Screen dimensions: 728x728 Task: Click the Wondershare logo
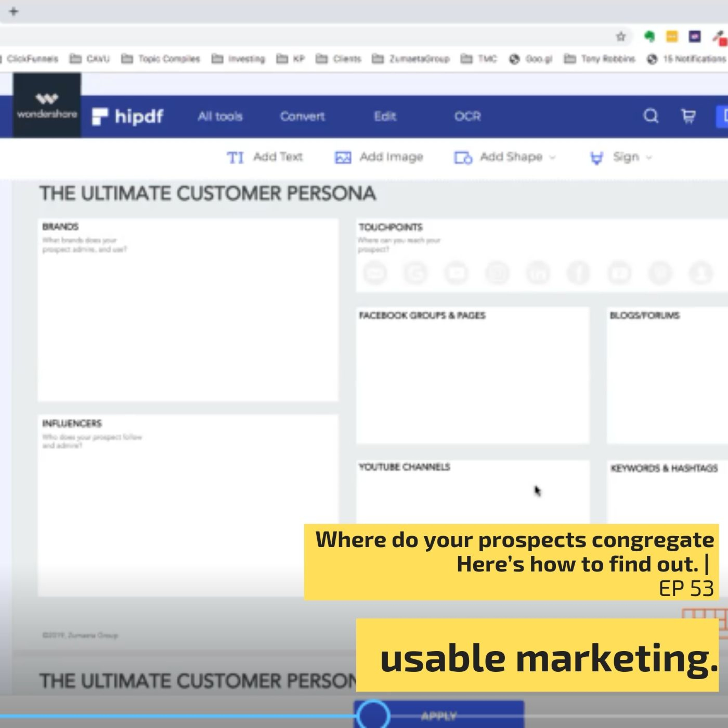click(x=47, y=105)
